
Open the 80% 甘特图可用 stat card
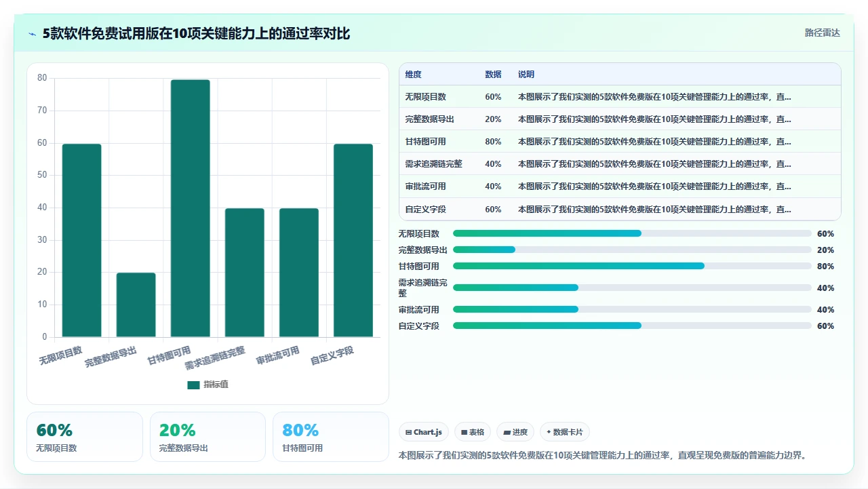(331, 437)
